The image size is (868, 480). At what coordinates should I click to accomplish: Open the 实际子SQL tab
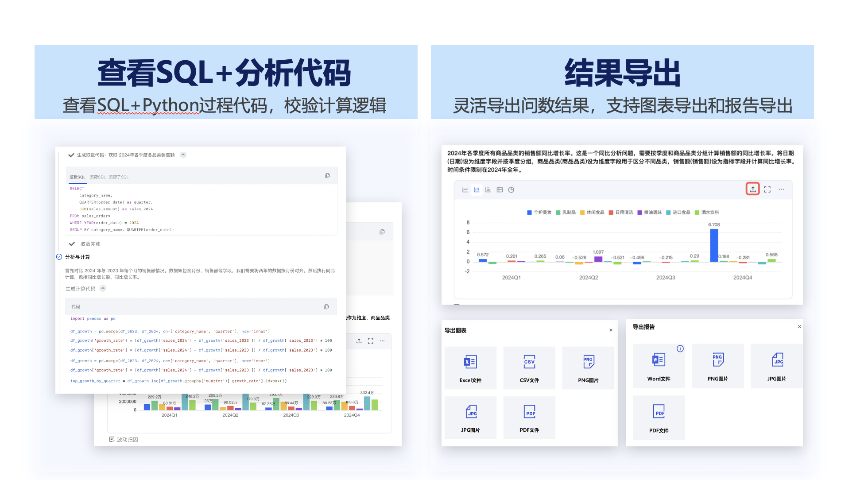[119, 177]
